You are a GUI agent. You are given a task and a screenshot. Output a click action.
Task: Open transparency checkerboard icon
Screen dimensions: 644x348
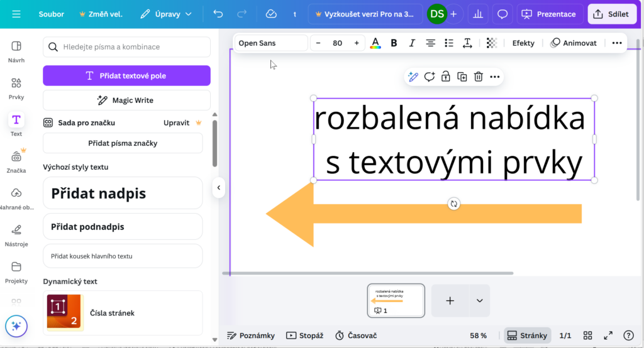point(492,43)
